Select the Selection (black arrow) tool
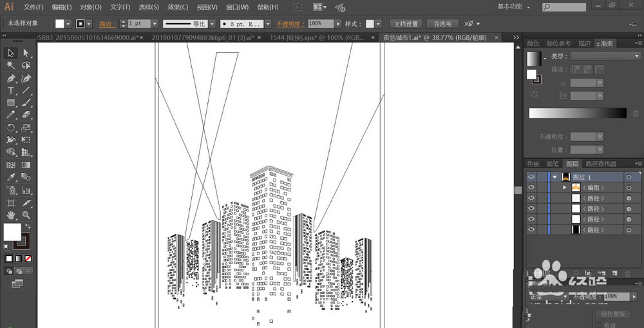 pos(11,53)
